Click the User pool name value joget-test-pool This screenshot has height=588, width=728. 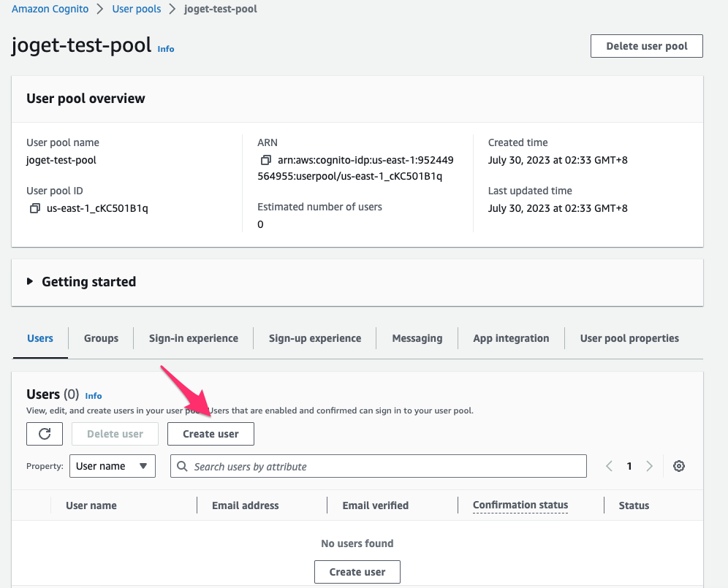[x=61, y=160]
